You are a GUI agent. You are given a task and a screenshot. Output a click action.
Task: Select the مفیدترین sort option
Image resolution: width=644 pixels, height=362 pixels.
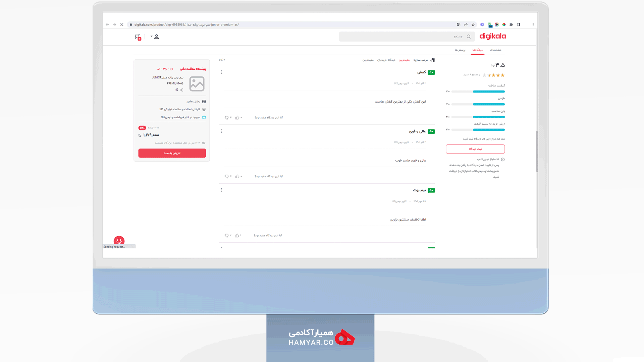tap(368, 60)
